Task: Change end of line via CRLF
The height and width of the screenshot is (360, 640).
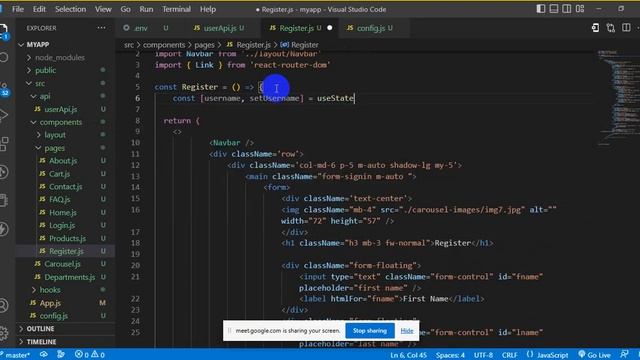Action: click(509, 355)
